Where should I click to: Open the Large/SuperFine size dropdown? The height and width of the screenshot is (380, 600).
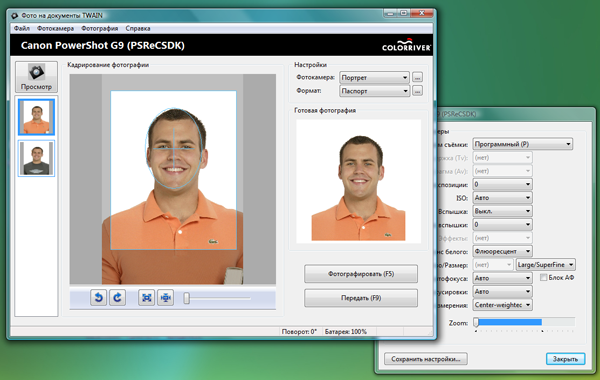[x=545, y=265]
